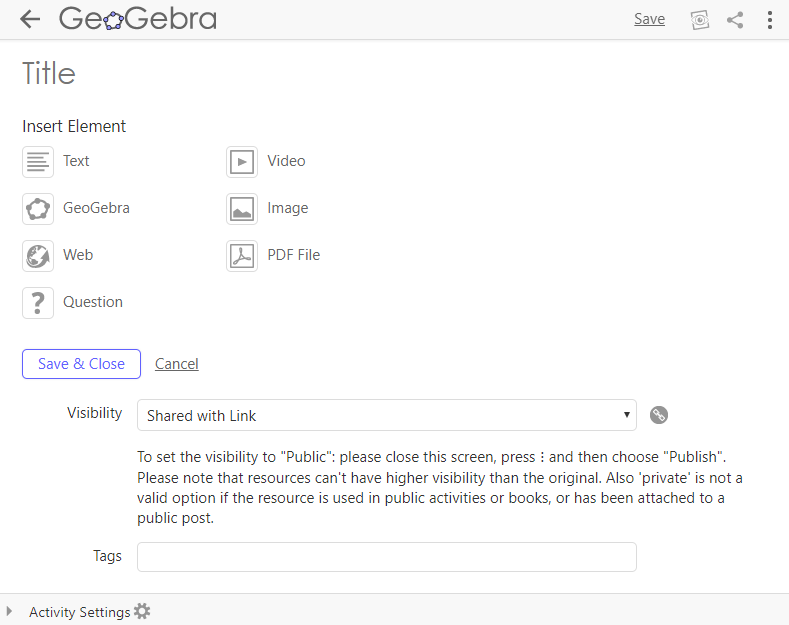789x625 pixels.
Task: Click the Web element label
Action: pyautogui.click(x=78, y=255)
